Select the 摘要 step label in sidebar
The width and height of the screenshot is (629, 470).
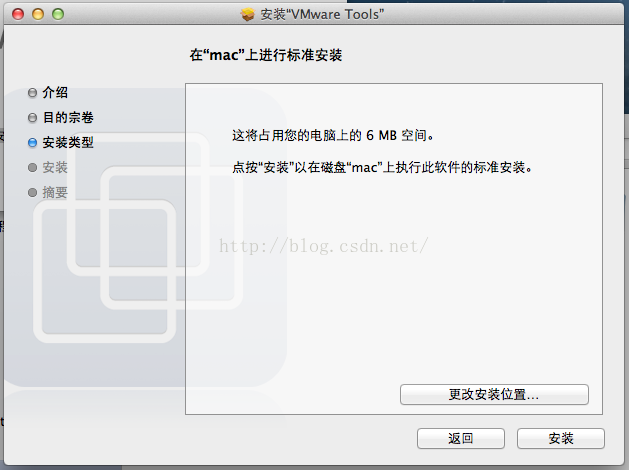55,192
